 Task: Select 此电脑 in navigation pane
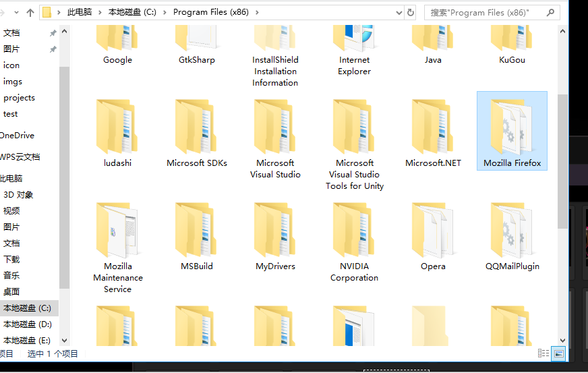pos(11,178)
